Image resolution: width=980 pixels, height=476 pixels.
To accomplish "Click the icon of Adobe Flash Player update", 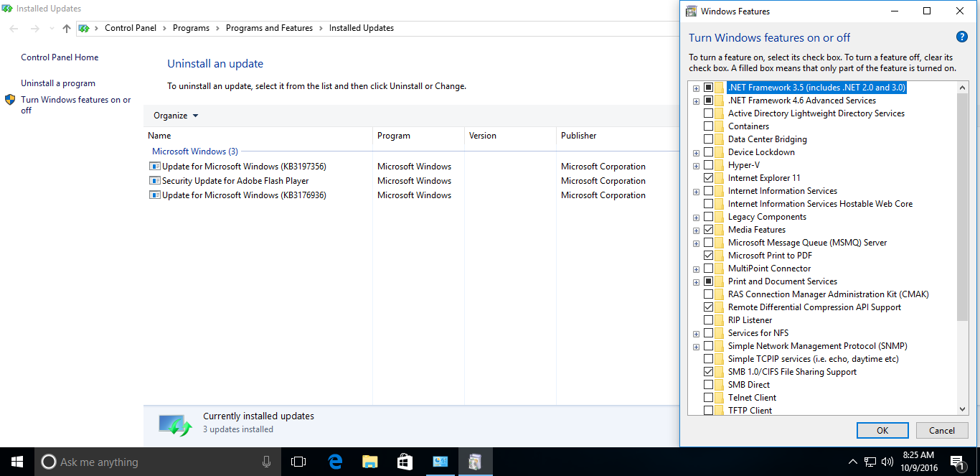I will [154, 180].
